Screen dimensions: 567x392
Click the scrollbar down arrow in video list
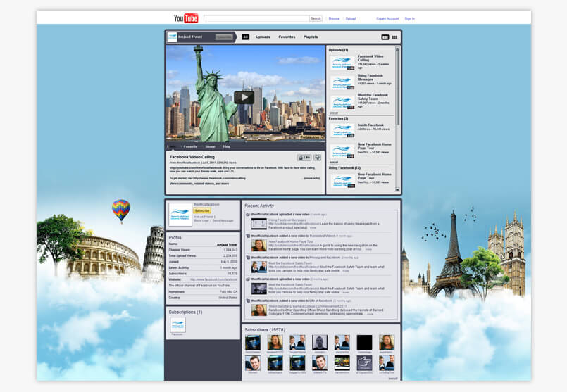[x=397, y=189]
